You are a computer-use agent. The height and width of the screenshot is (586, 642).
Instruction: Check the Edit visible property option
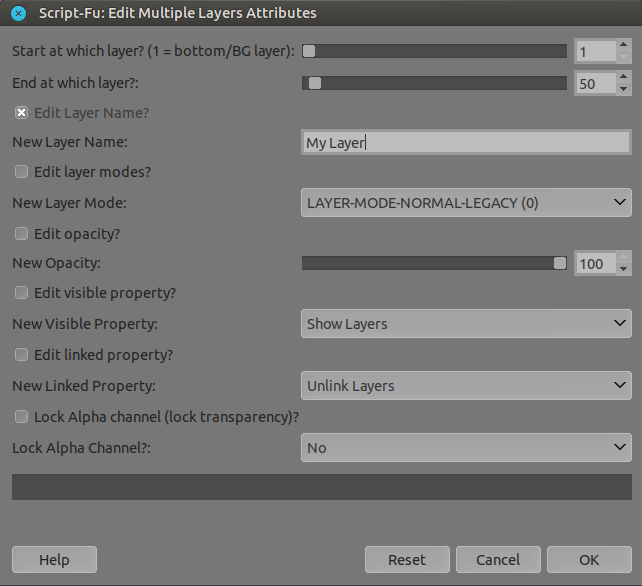[x=21, y=294]
